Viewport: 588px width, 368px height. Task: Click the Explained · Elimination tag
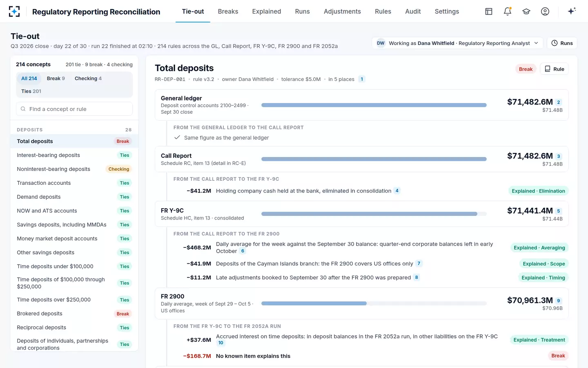click(538, 191)
